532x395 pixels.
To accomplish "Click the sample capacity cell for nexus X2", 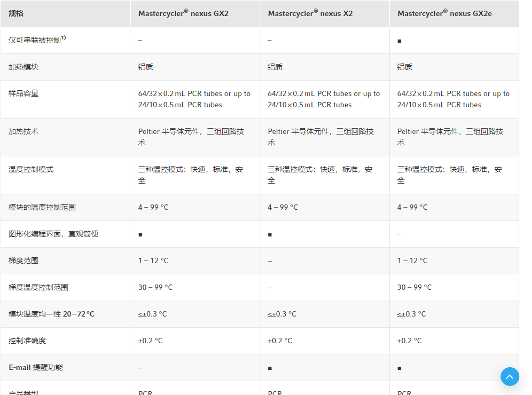I will point(324,99).
